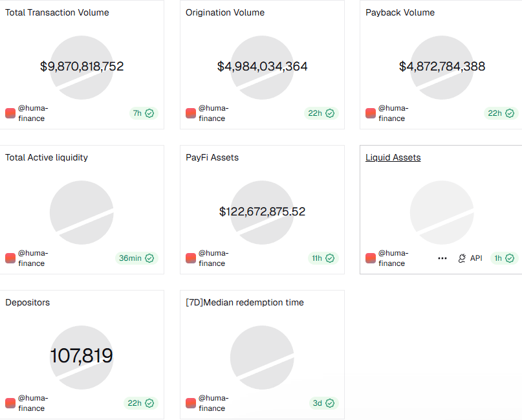
Task: Click the 3d badge on Median redemption time
Action: point(323,403)
